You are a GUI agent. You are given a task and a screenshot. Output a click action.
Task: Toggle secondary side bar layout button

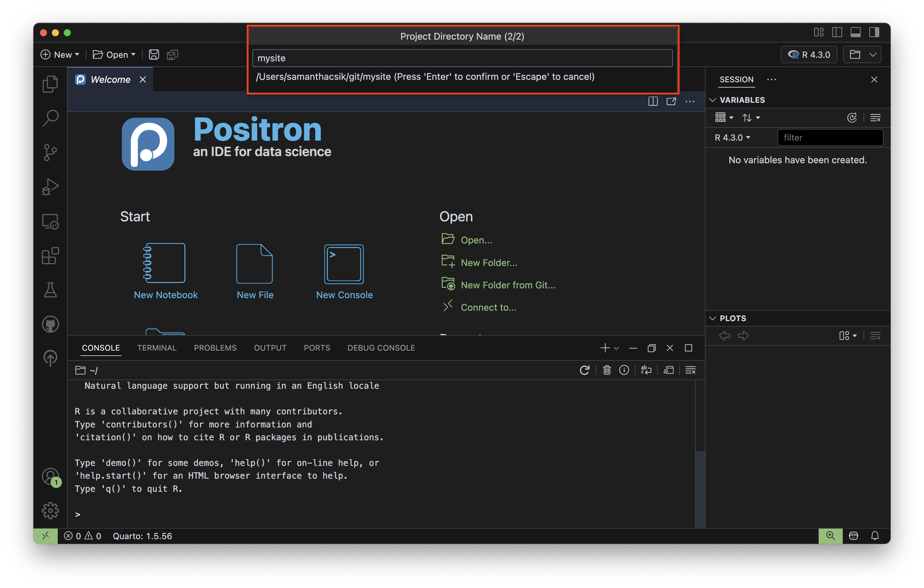874,32
